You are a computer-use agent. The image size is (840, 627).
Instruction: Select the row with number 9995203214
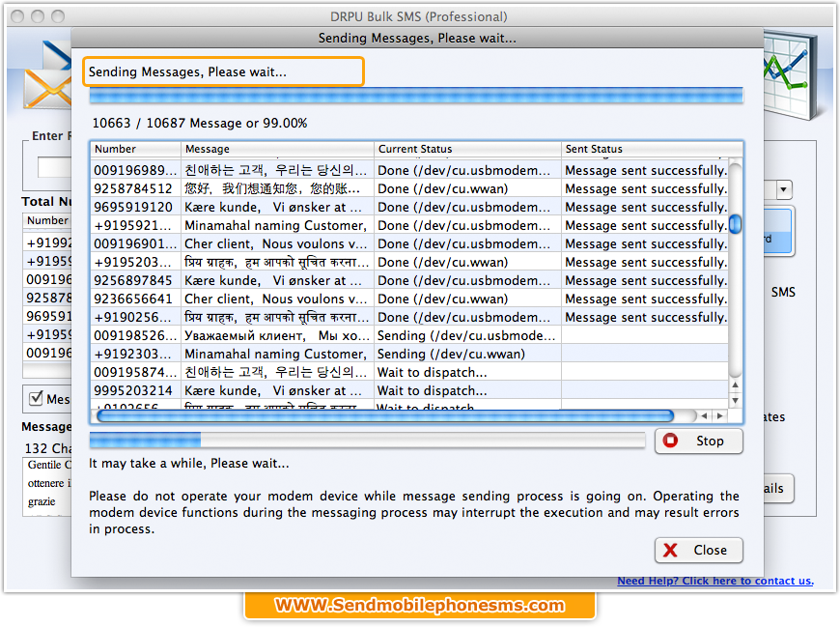(409, 390)
